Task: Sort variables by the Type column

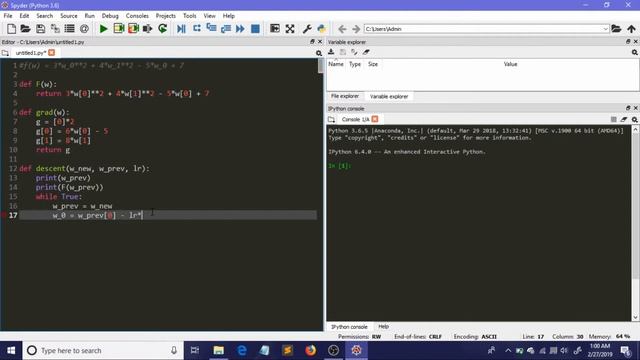Action: pyautogui.click(x=355, y=64)
